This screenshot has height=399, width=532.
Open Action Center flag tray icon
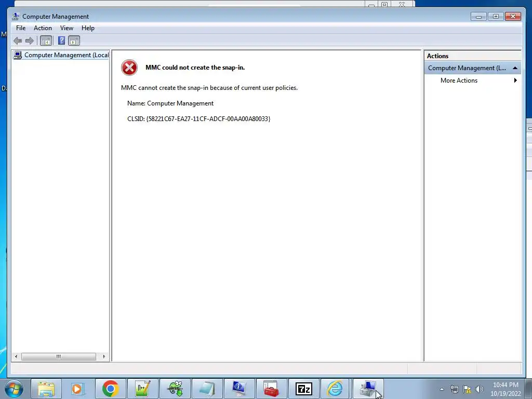tap(467, 389)
